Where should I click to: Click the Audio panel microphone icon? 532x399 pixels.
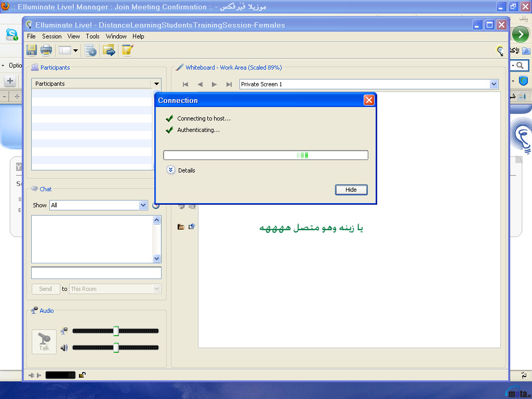coord(34,310)
